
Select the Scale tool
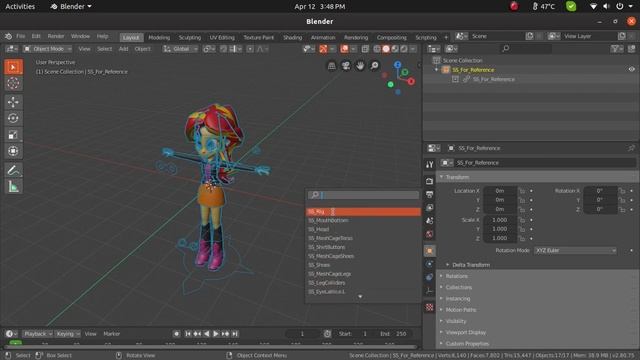(13, 135)
